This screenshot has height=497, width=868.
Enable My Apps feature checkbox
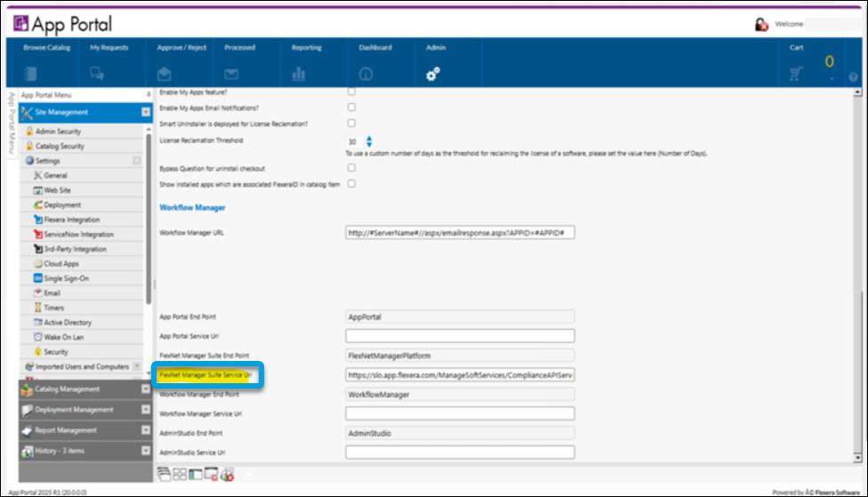coord(351,92)
